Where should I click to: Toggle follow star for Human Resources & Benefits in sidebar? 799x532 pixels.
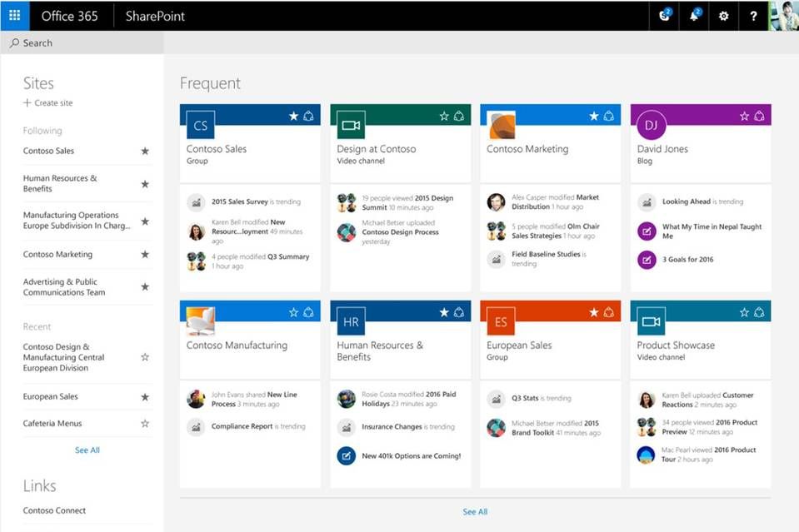[x=145, y=184]
